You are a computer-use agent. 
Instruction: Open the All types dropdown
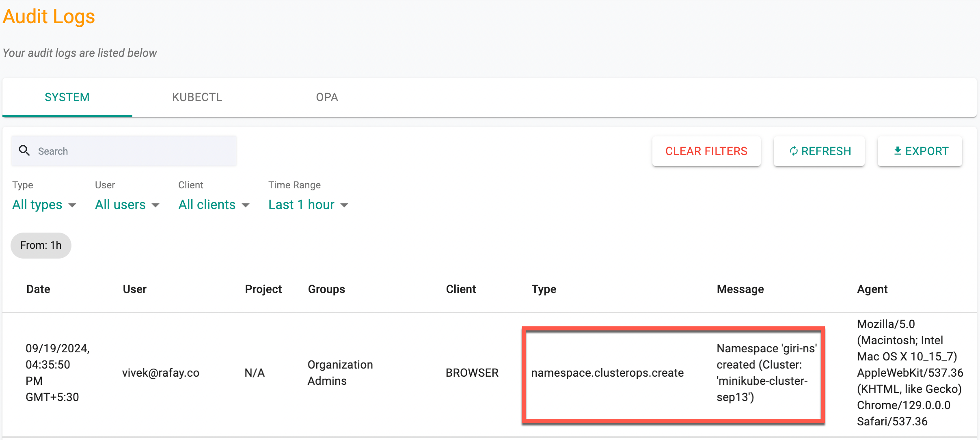[44, 205]
